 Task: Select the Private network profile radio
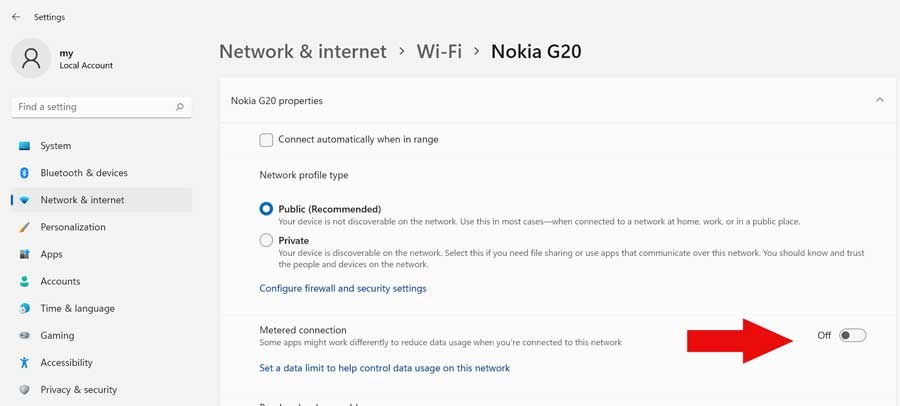(266, 241)
